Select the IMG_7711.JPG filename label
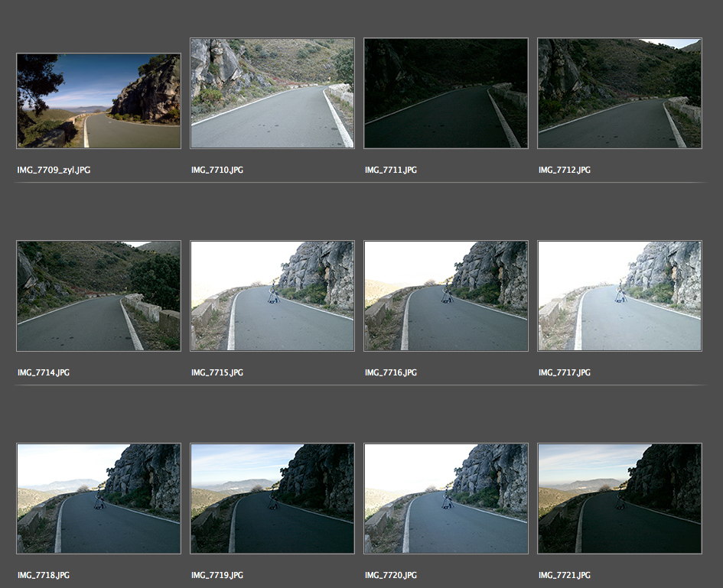Viewport: 723px width, 588px height. point(391,170)
